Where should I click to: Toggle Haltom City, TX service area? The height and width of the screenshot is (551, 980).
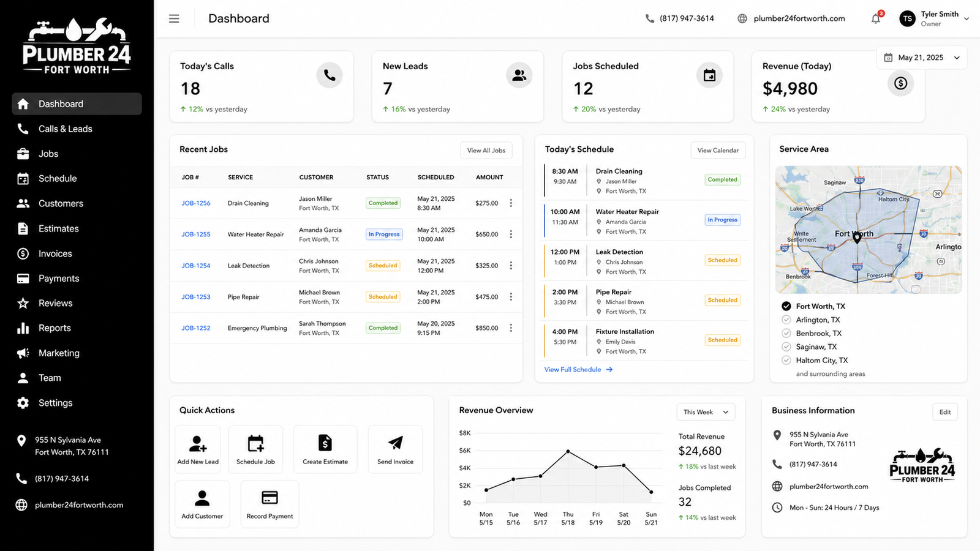pyautogui.click(x=786, y=360)
